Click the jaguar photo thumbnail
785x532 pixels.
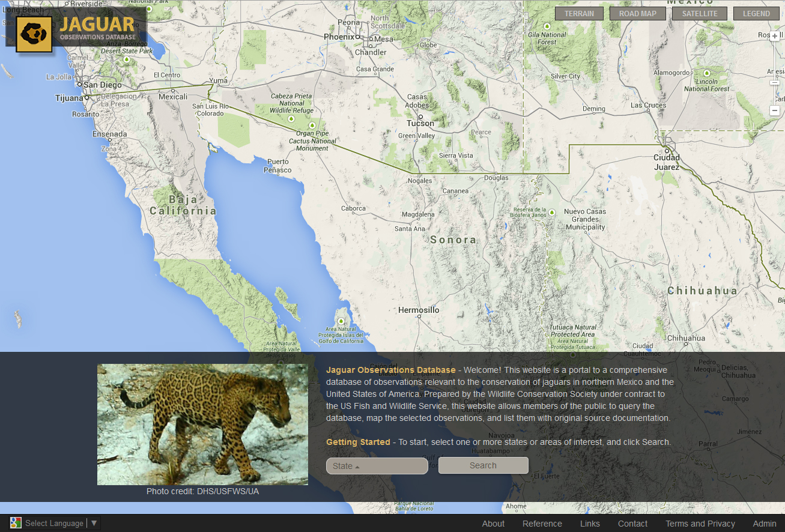coord(202,425)
